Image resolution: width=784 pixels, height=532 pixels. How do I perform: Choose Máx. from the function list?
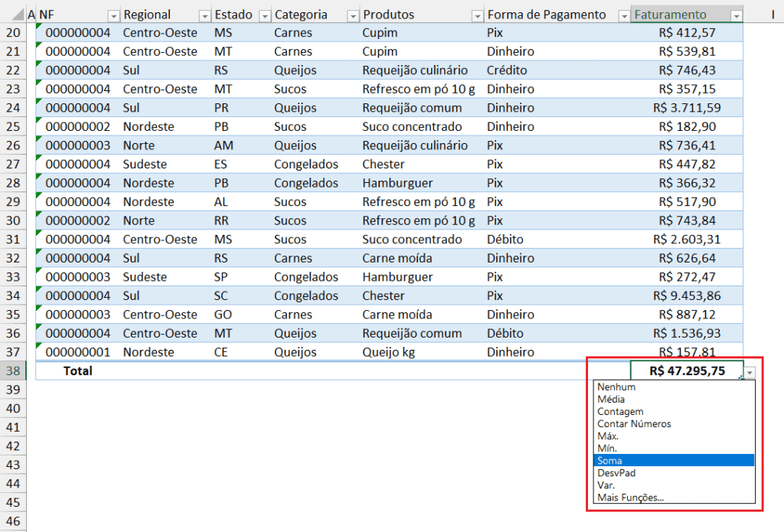click(608, 436)
